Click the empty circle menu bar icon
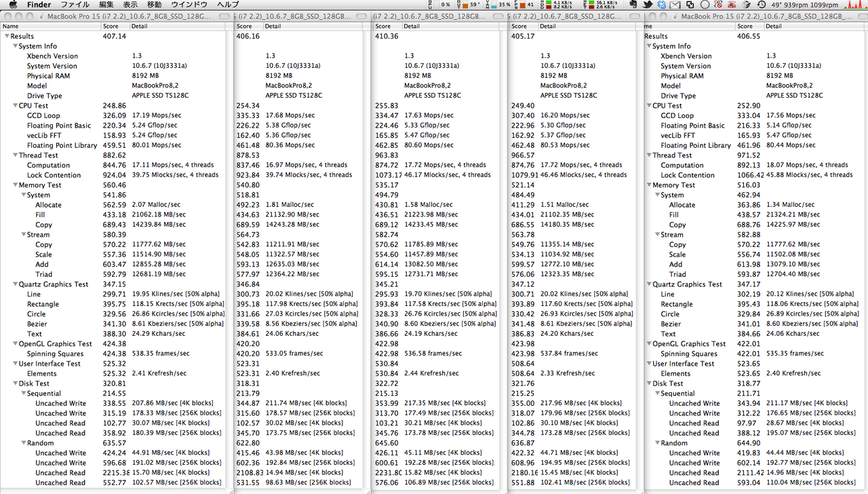 click(705, 5)
